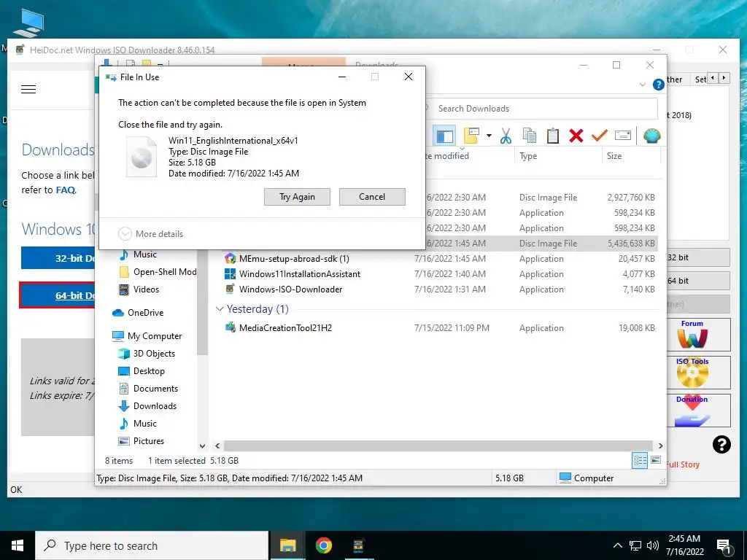Select the 2,927,760 KB Disc Image File row
Image resolution: width=747 pixels, height=560 pixels.
pyautogui.click(x=541, y=197)
